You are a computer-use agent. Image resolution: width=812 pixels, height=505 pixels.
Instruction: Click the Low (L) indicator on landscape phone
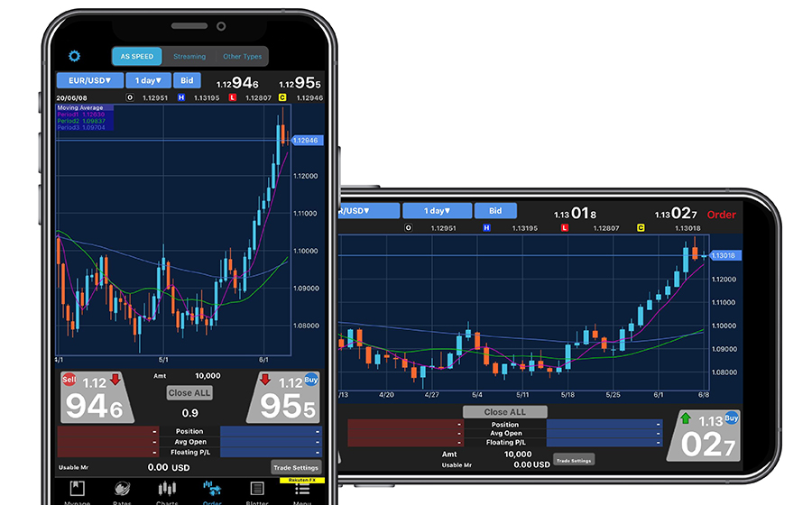pyautogui.click(x=565, y=227)
